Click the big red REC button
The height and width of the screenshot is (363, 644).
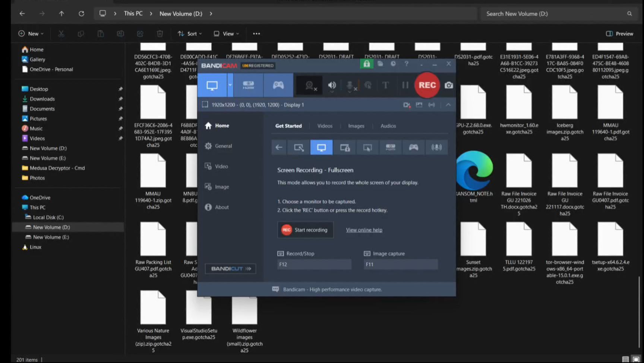pyautogui.click(x=427, y=85)
